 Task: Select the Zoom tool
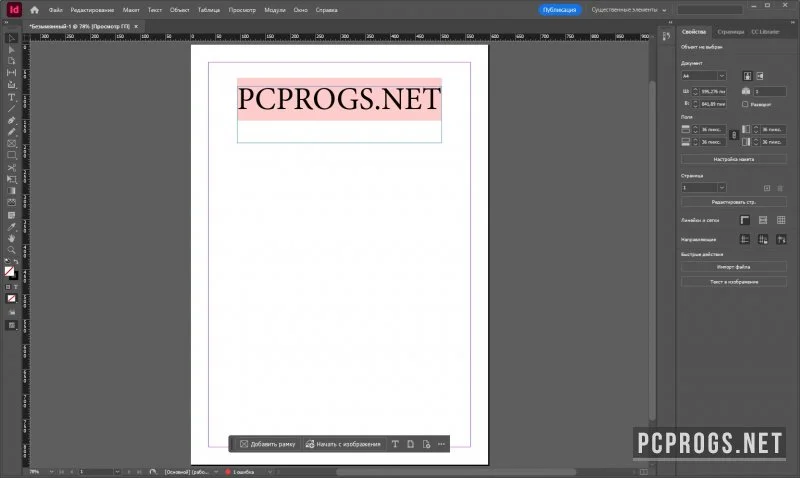pos(11,250)
